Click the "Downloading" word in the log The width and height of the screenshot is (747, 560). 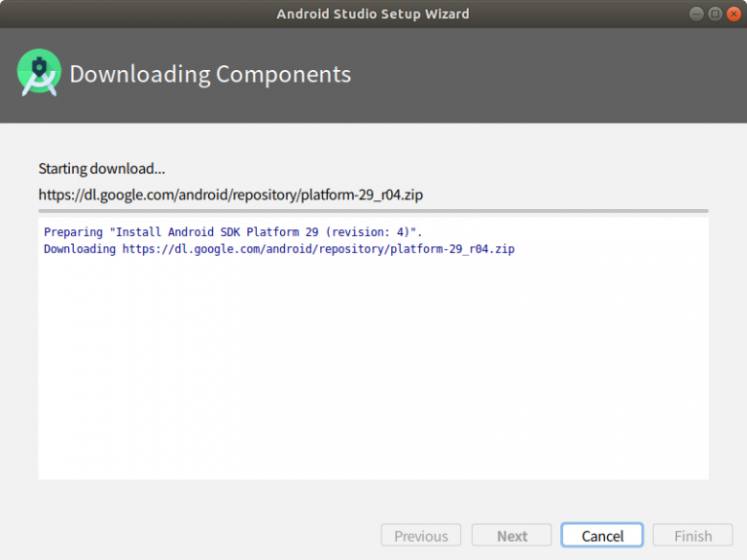coord(79,249)
